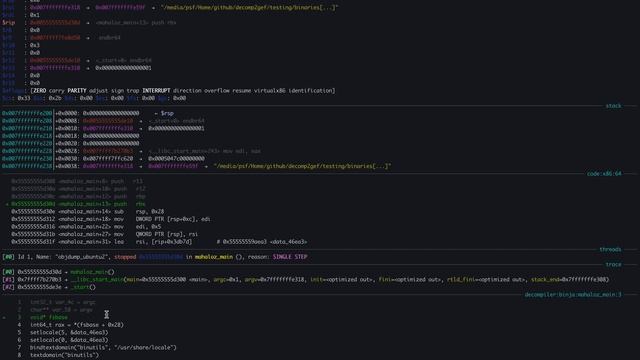Click the 'identification' flag word
This screenshot has width=640, height=360.
pos(311,91)
